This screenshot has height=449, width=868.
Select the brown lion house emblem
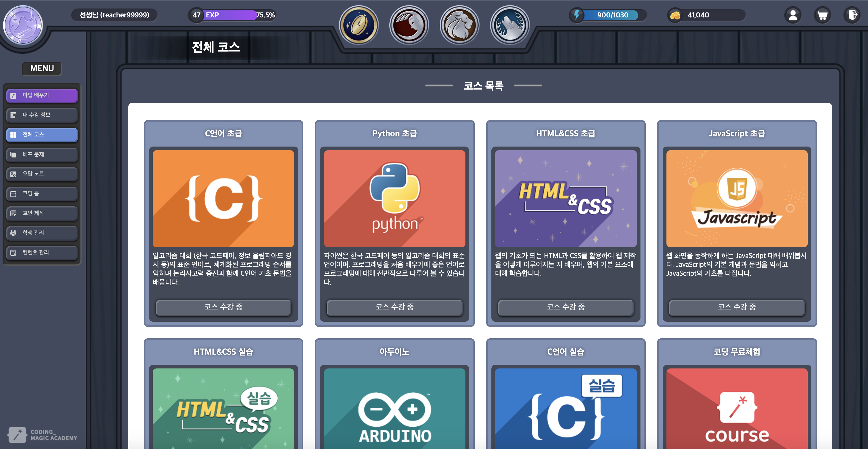pos(460,25)
